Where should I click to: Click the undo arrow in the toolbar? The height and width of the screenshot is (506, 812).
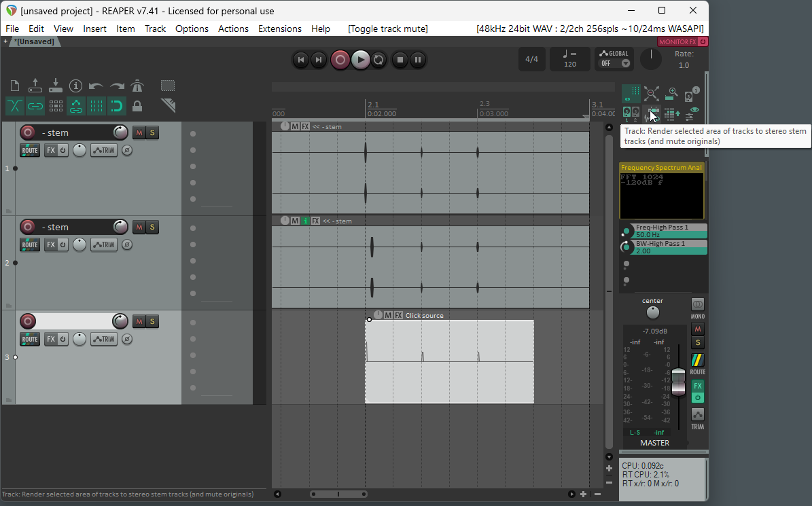(96, 86)
